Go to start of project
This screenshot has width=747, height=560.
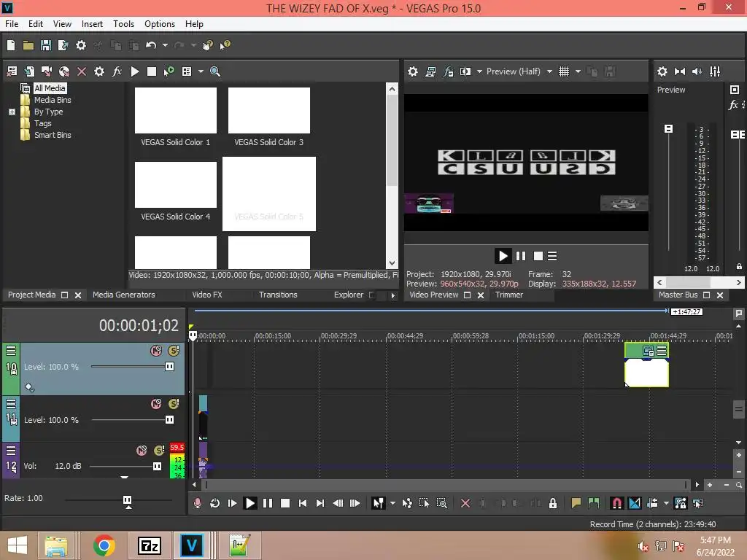click(303, 503)
